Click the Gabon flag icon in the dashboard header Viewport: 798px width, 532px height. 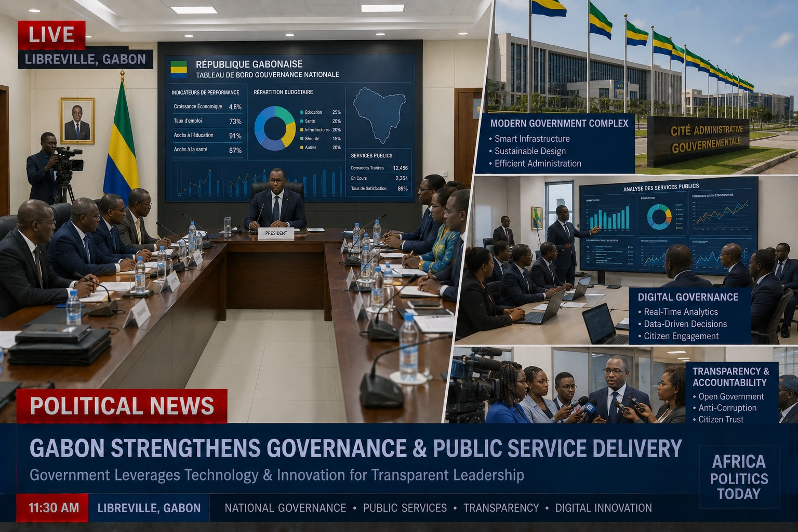179,69
